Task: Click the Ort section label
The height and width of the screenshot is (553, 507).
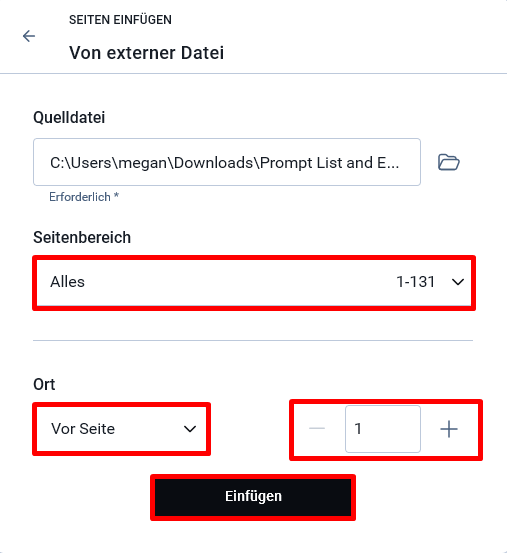Action: pyautogui.click(x=44, y=384)
